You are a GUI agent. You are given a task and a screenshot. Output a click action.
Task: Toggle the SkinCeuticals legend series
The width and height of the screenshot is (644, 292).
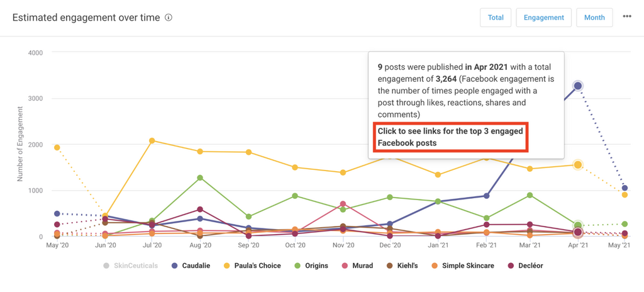pos(133,266)
